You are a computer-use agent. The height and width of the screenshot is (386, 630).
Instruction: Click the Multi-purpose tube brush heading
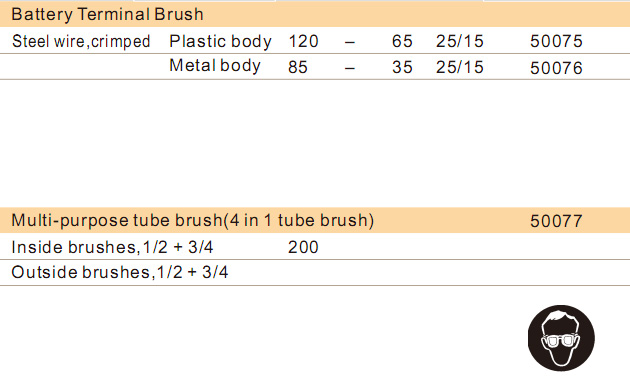[192, 221]
